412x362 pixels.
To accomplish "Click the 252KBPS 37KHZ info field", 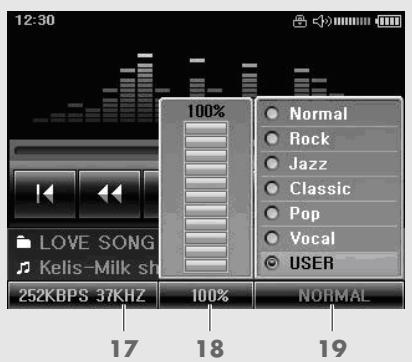I will coord(82,295).
